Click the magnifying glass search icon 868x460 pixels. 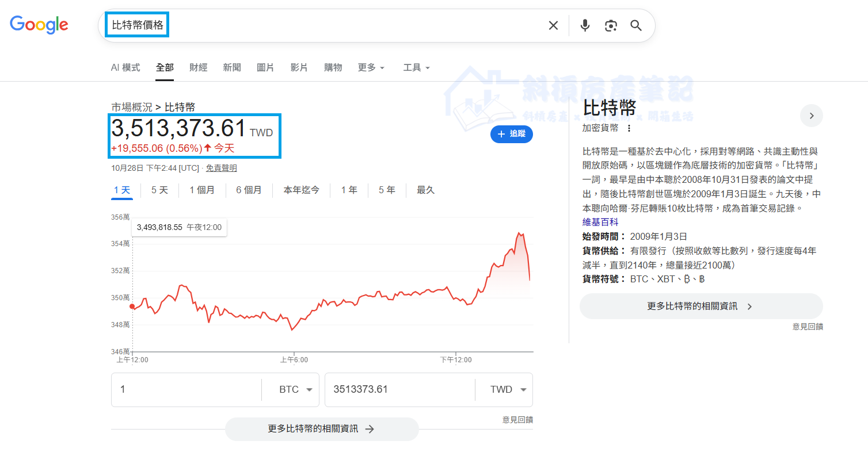point(636,25)
